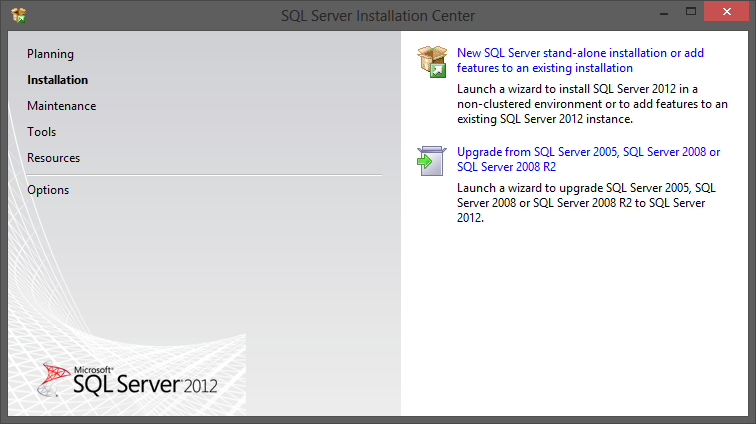756x424 pixels.
Task: Open the Options page
Action: click(x=48, y=190)
